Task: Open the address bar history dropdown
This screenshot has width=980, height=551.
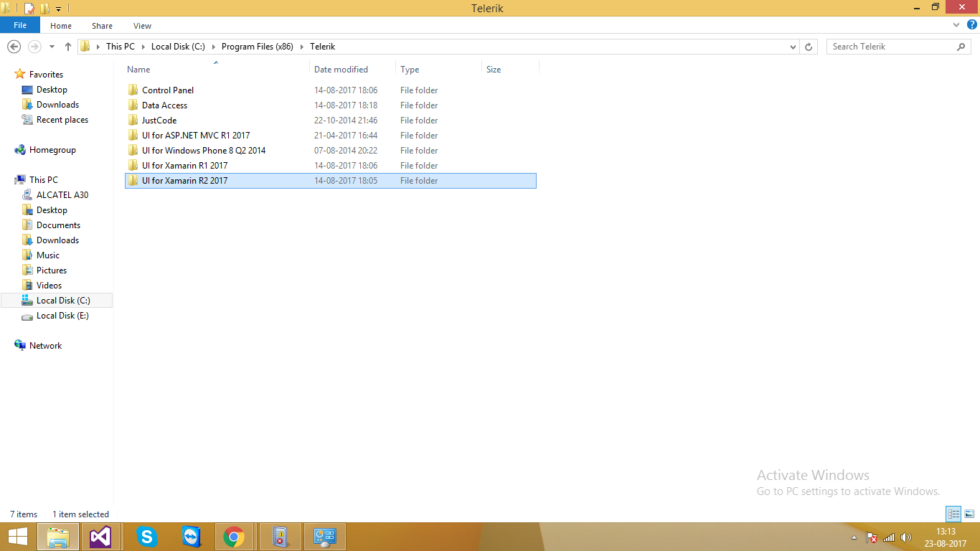Action: pos(793,47)
